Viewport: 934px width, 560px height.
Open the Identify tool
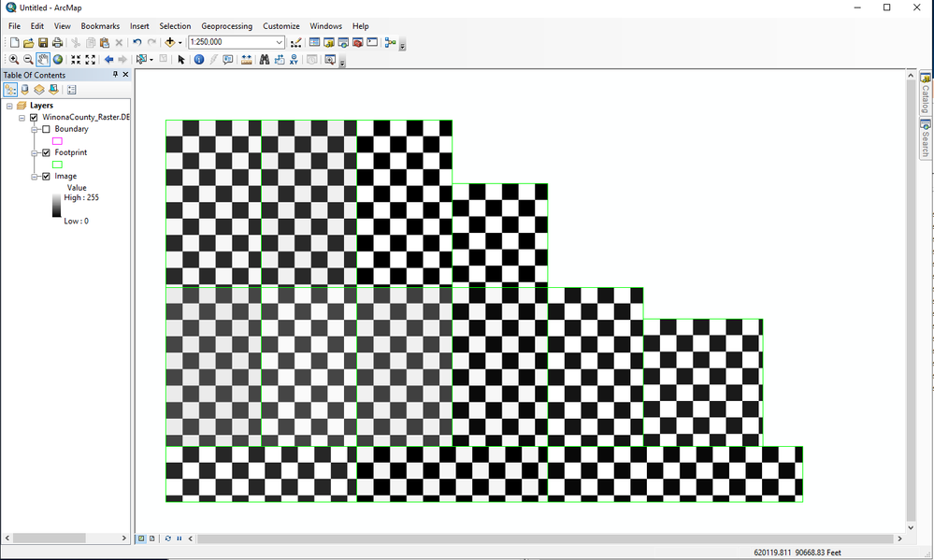198,59
